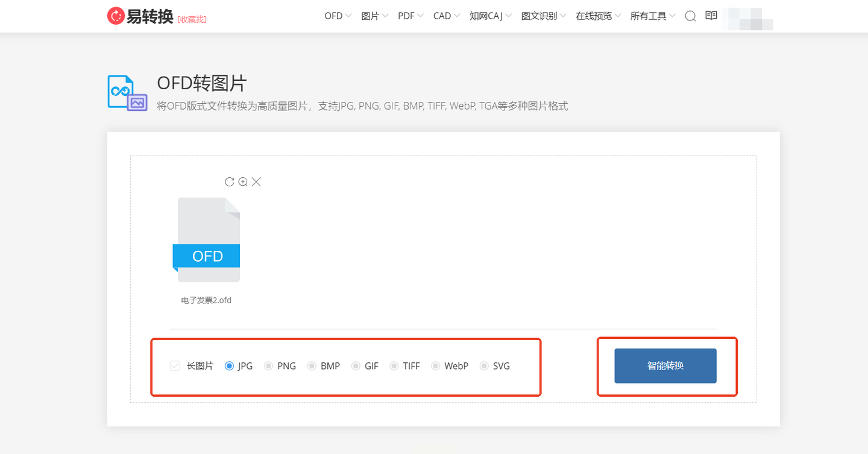
Task: Click the user avatar in header
Action: point(750,18)
